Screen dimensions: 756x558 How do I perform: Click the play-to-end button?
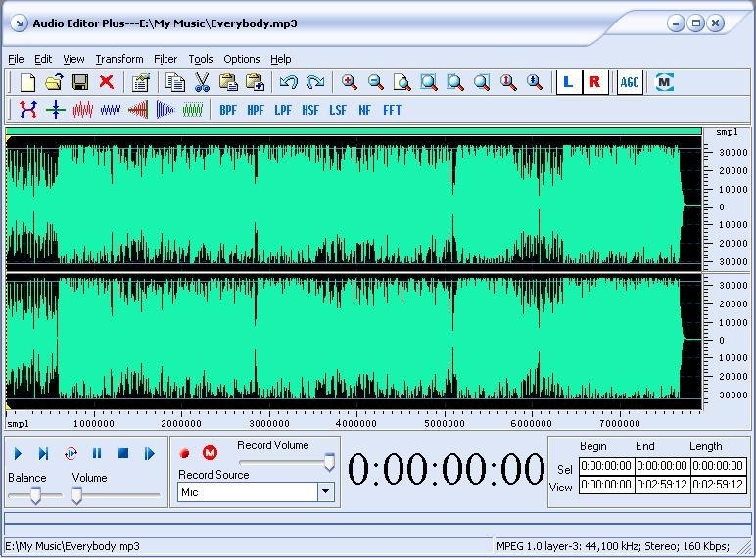43,454
